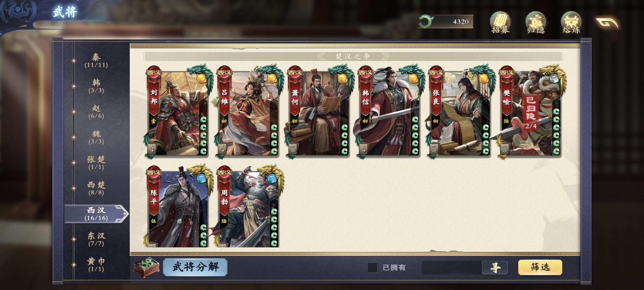
Task: Click the jade currency ring icon
Action: [x=426, y=21]
